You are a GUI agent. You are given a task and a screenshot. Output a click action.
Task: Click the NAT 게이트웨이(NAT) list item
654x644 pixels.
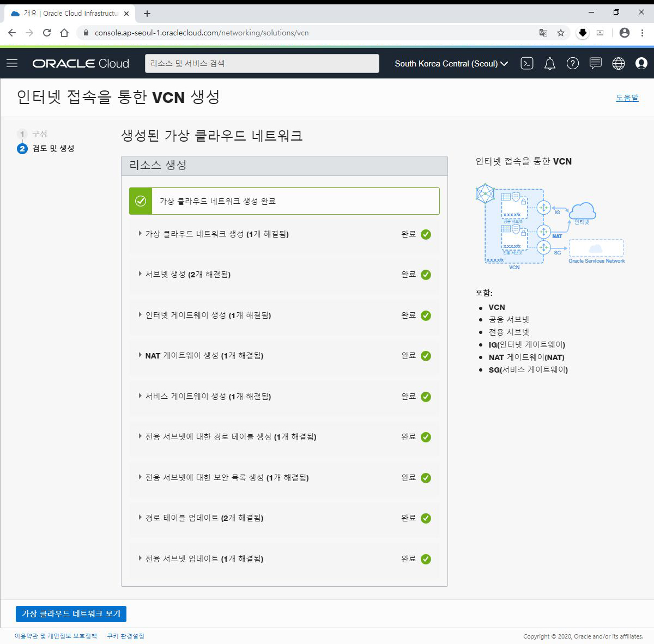pyautogui.click(x=526, y=357)
